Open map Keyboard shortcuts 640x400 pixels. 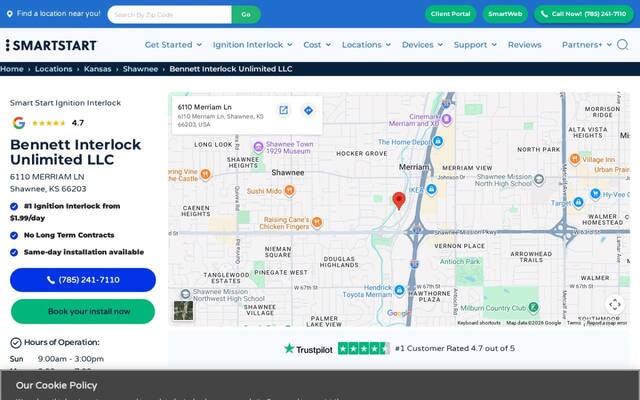479,323
